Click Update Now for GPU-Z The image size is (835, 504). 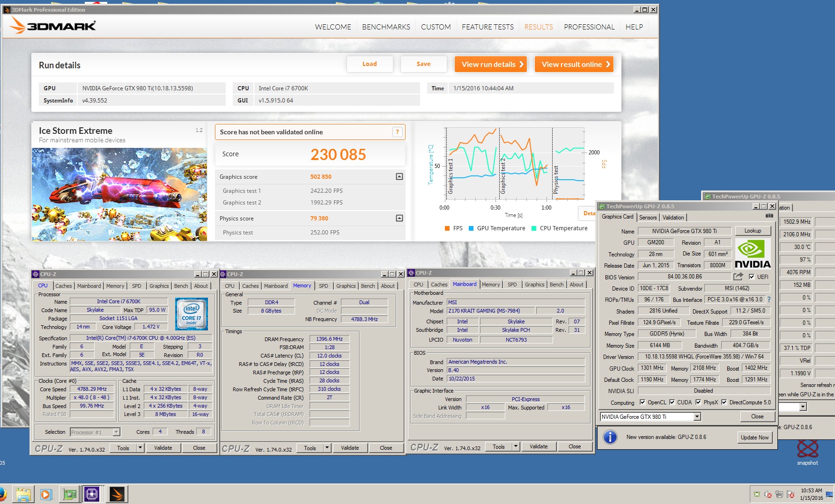754,437
